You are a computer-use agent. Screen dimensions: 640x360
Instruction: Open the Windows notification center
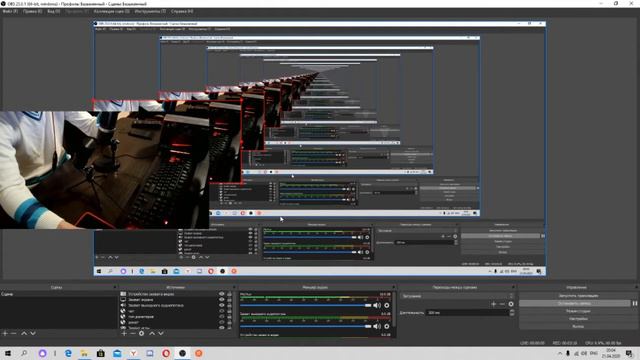[x=629, y=353]
